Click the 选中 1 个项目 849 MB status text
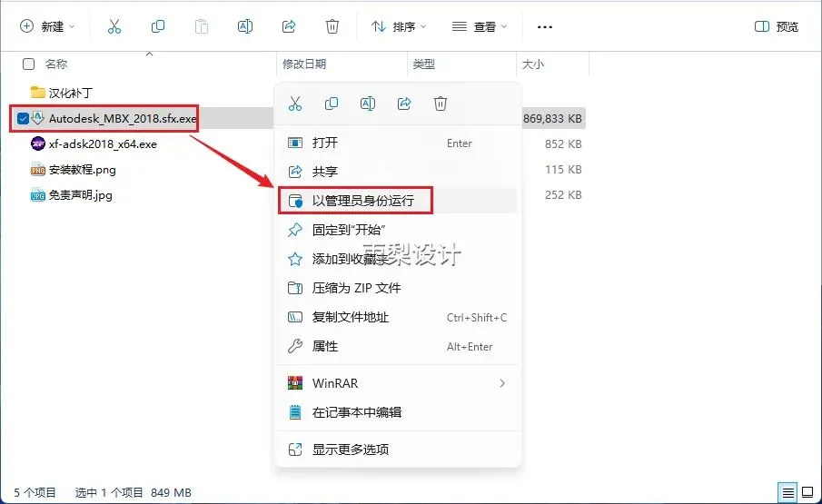This screenshot has width=822, height=504. tap(134, 492)
